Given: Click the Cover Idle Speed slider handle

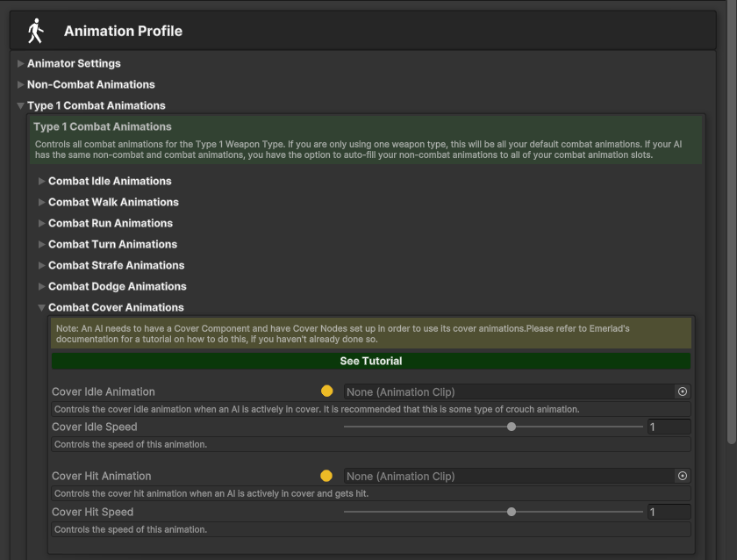Looking at the screenshot, I should (512, 427).
